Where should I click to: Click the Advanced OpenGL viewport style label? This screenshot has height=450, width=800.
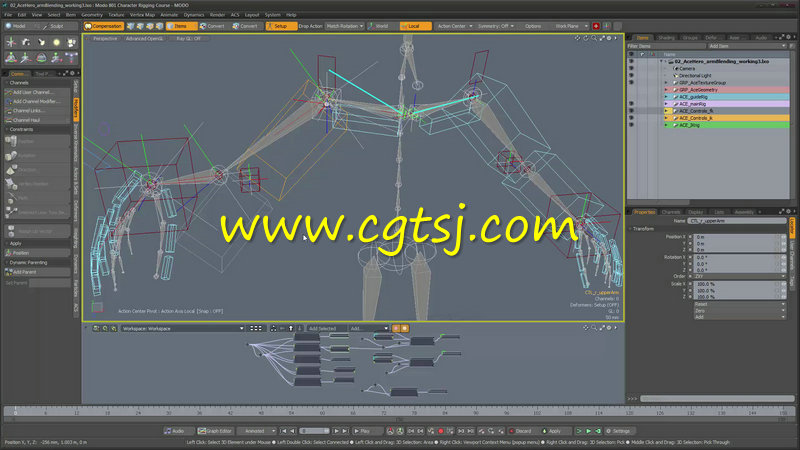(x=144, y=39)
